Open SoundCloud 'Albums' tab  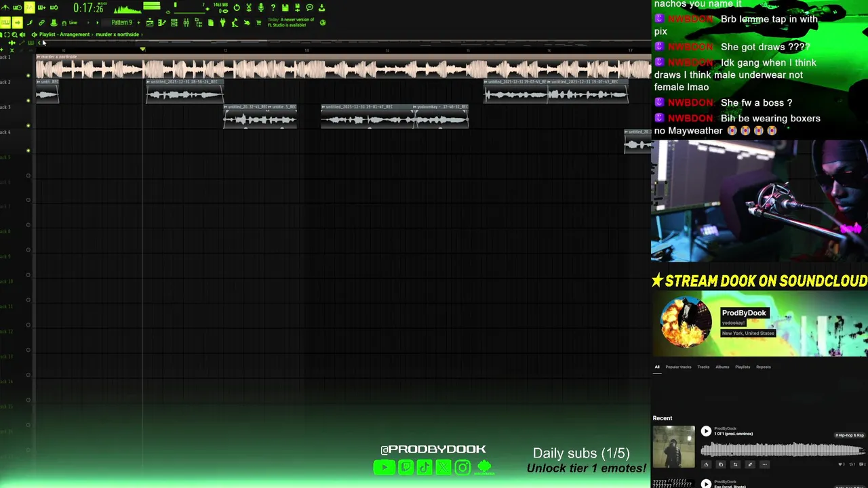tap(722, 367)
